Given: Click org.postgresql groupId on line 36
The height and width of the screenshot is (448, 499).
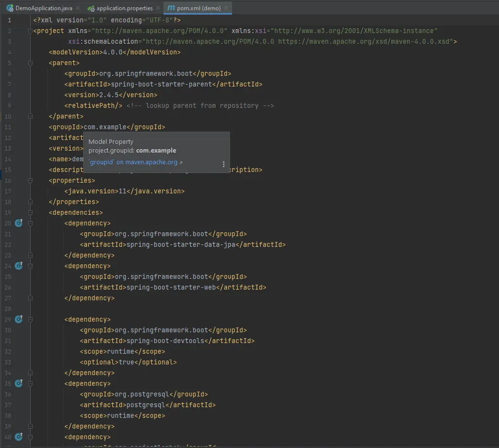Looking at the screenshot, I should [142, 394].
